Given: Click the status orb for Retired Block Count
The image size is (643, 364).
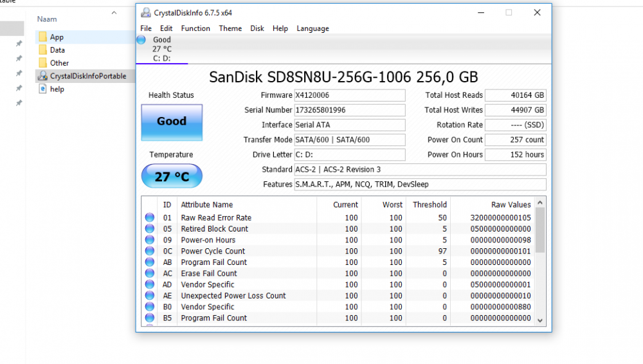Looking at the screenshot, I should click(x=150, y=229).
